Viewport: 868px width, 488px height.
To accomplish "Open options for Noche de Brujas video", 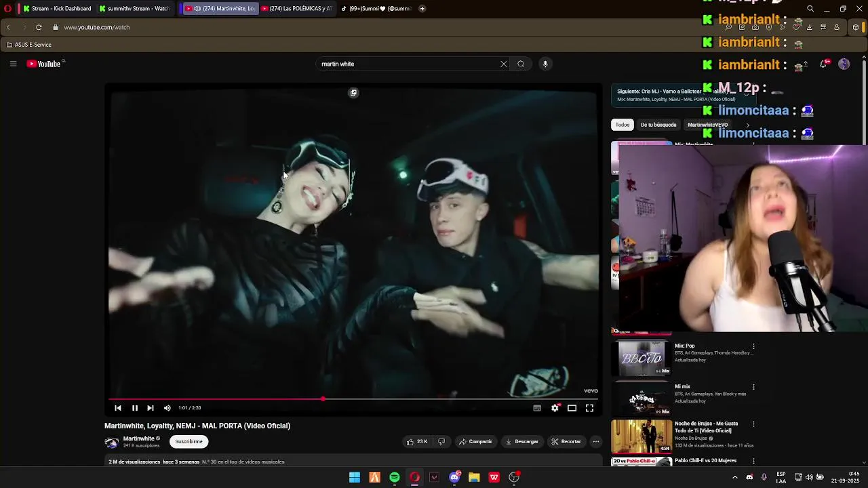I will [x=753, y=424].
